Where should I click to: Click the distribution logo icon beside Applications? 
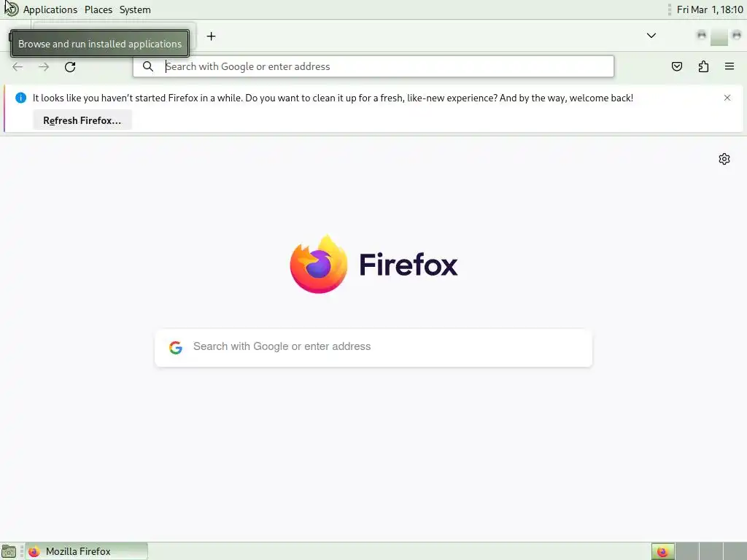coord(12,9)
